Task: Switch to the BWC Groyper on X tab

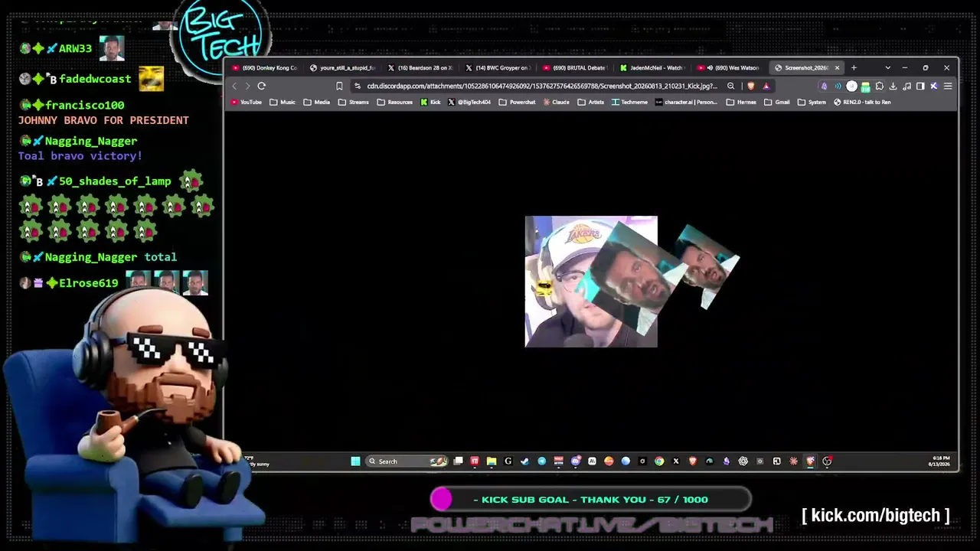Action: coord(498,68)
